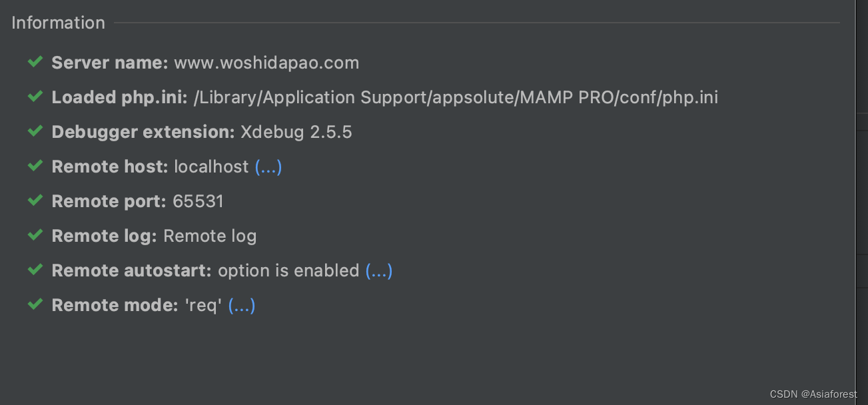Click the checkmark next to Remote host
Viewport: 868px width, 405px height.
click(x=35, y=166)
